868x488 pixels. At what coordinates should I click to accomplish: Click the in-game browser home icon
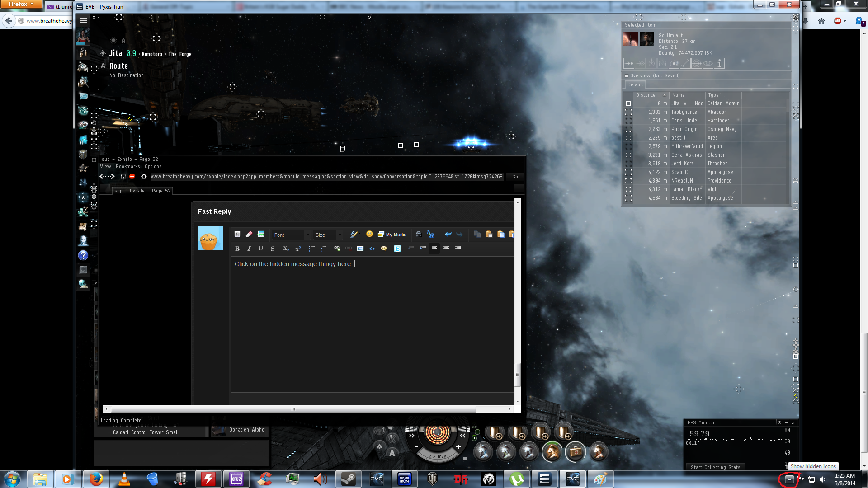click(x=144, y=177)
